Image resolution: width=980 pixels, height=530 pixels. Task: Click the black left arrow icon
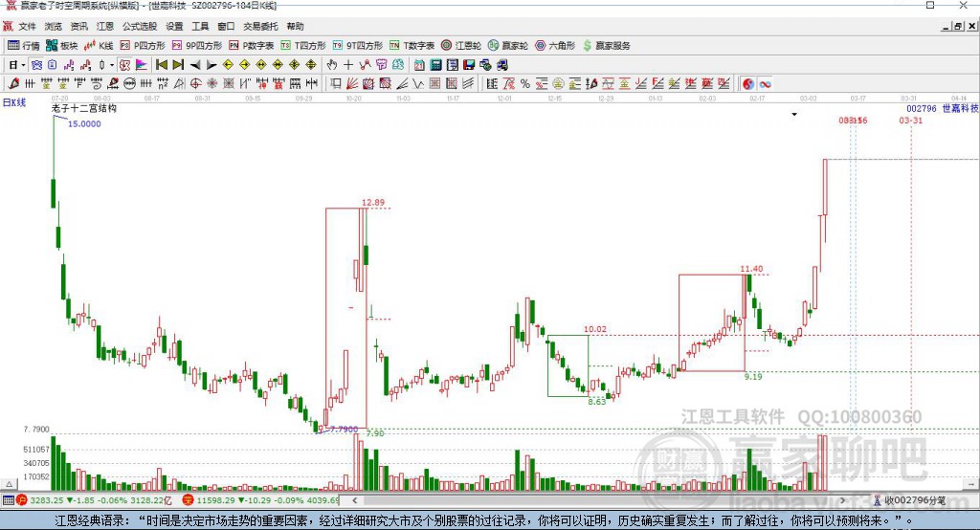pyautogui.click(x=195, y=65)
